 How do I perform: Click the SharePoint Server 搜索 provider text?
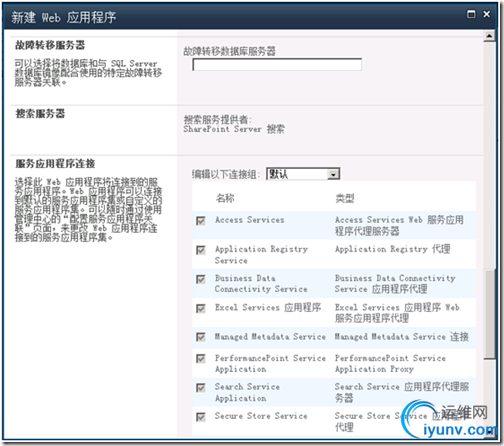coord(234,129)
